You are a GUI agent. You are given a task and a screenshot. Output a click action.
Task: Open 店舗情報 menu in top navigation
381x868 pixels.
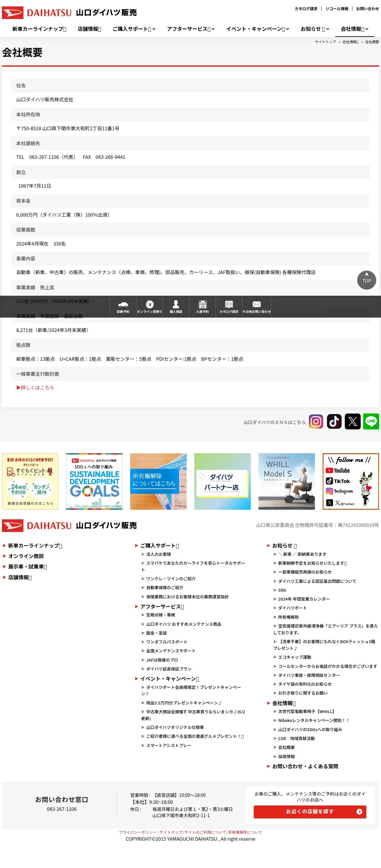tap(89, 29)
